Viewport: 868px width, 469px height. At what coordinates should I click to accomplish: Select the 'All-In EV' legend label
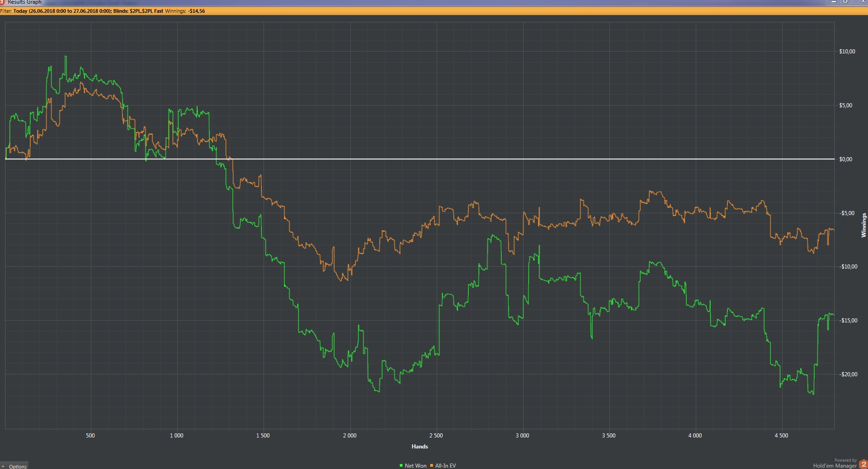tap(445, 466)
